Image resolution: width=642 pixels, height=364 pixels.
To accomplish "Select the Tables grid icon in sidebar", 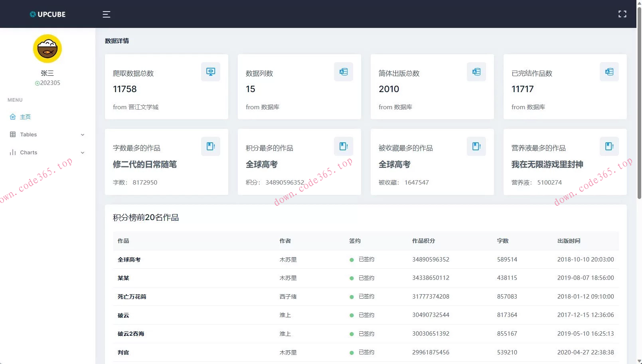I will [x=13, y=134].
